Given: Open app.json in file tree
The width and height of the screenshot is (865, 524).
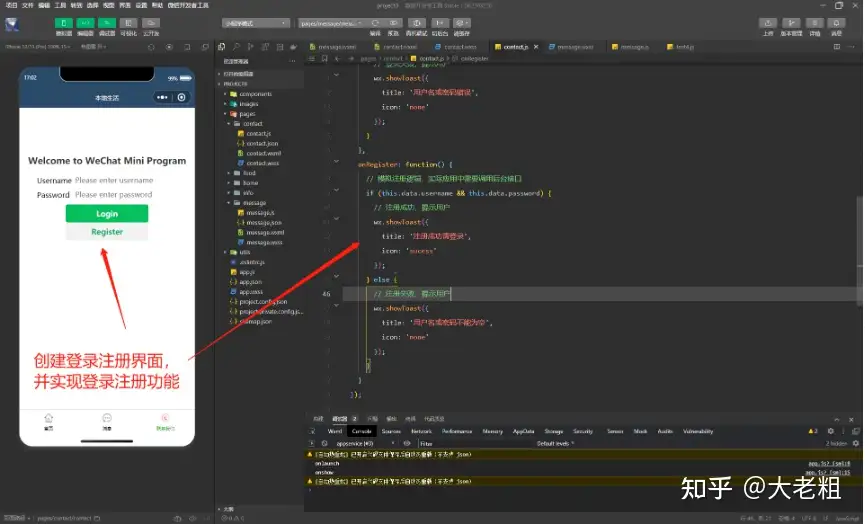Looking at the screenshot, I should point(247,282).
